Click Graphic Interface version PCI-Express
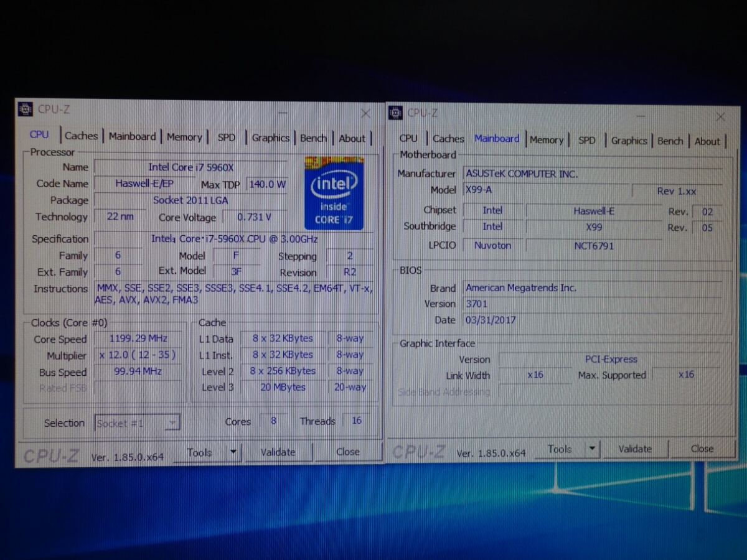 [611, 359]
